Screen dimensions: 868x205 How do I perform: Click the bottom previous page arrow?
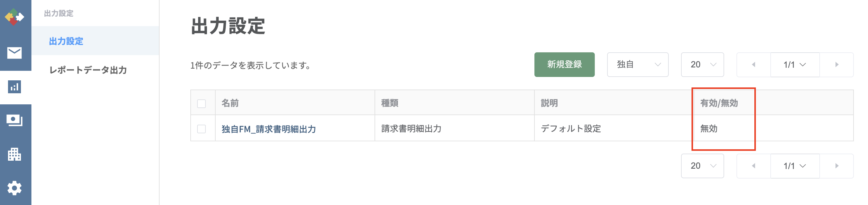tap(754, 166)
